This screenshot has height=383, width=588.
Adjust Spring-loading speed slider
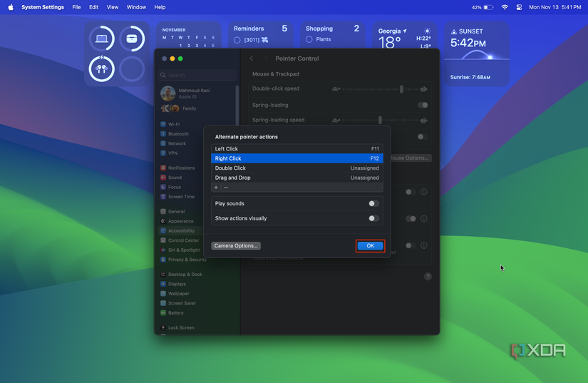tap(379, 120)
